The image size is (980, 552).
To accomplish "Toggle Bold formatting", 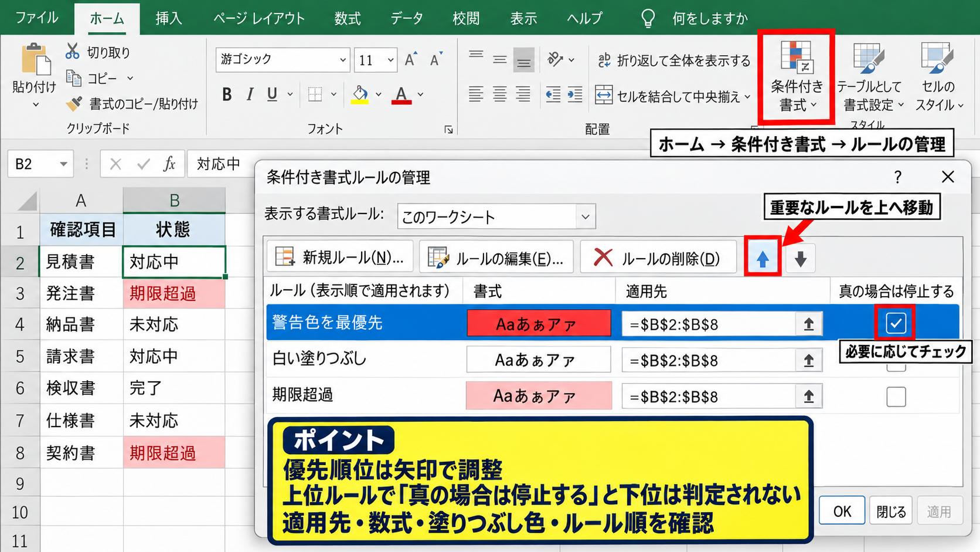I will pos(227,94).
